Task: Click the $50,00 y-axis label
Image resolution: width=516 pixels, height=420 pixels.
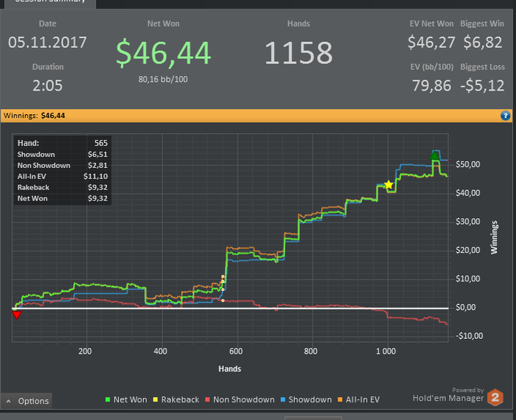Action: coord(467,164)
